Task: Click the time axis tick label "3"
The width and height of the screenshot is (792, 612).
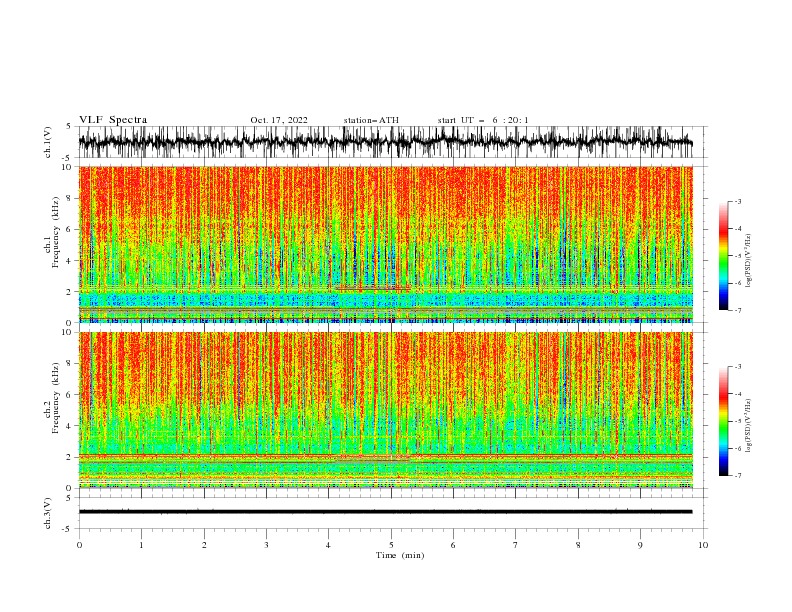Action: click(x=266, y=545)
